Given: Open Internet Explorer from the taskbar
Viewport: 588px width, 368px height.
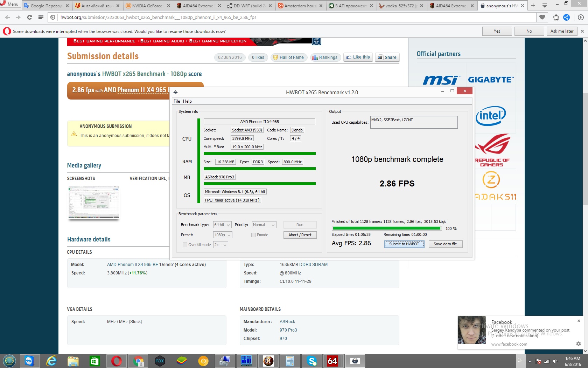Looking at the screenshot, I should point(51,361).
